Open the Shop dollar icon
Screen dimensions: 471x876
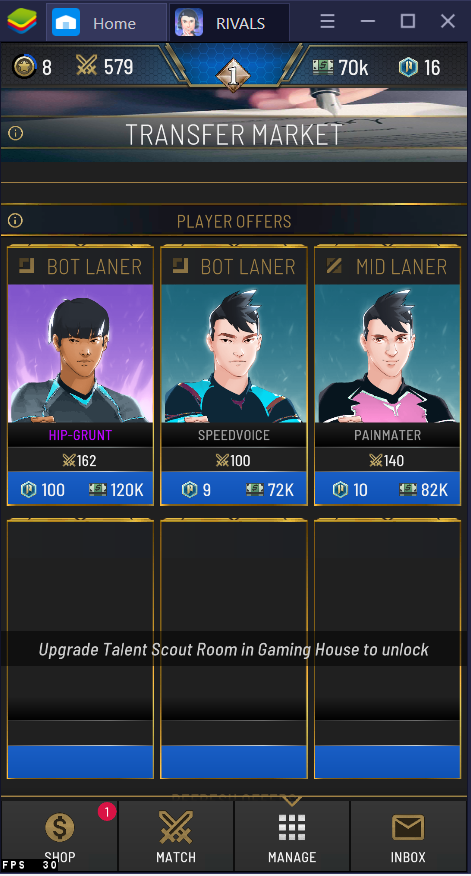click(60, 827)
